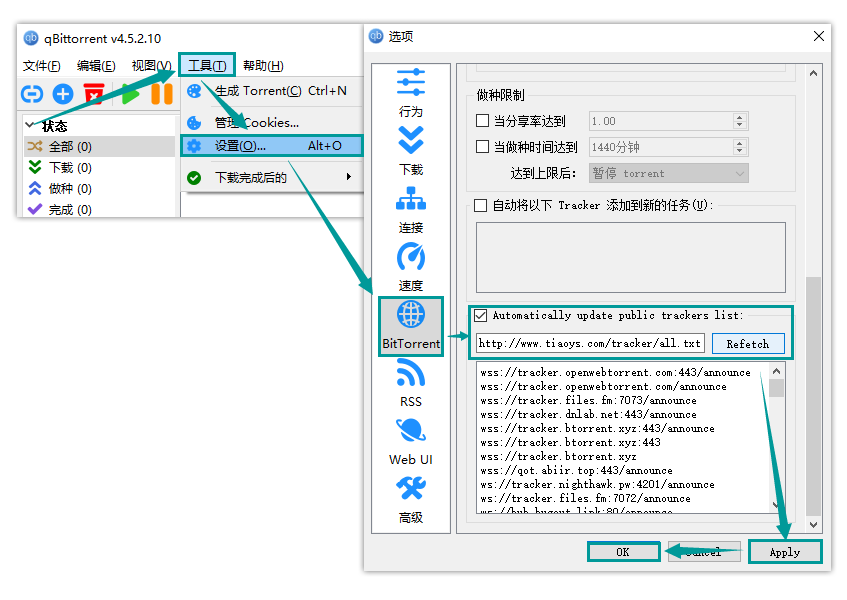Click the wss://qot.abiir.top:443/announce line
Screen dimensions: 847x600
pos(576,470)
